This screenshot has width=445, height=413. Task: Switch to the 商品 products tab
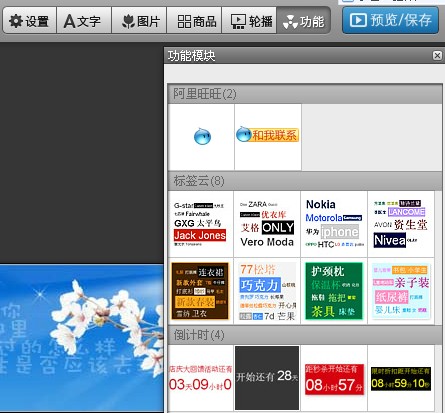[194, 21]
